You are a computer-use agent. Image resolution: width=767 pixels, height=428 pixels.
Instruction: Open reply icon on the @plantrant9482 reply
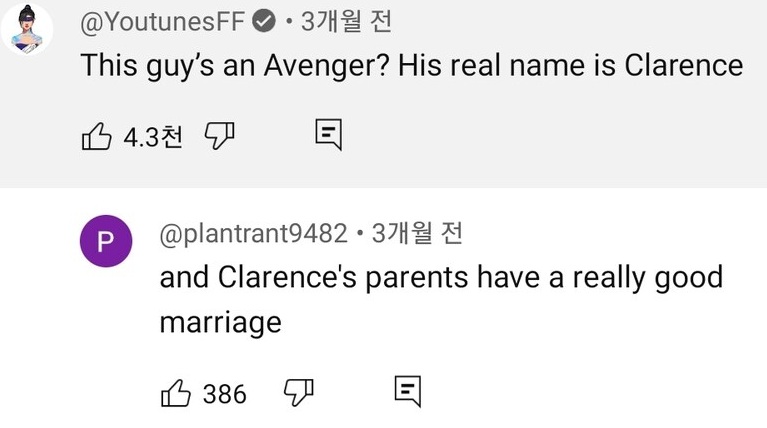pyautogui.click(x=408, y=391)
